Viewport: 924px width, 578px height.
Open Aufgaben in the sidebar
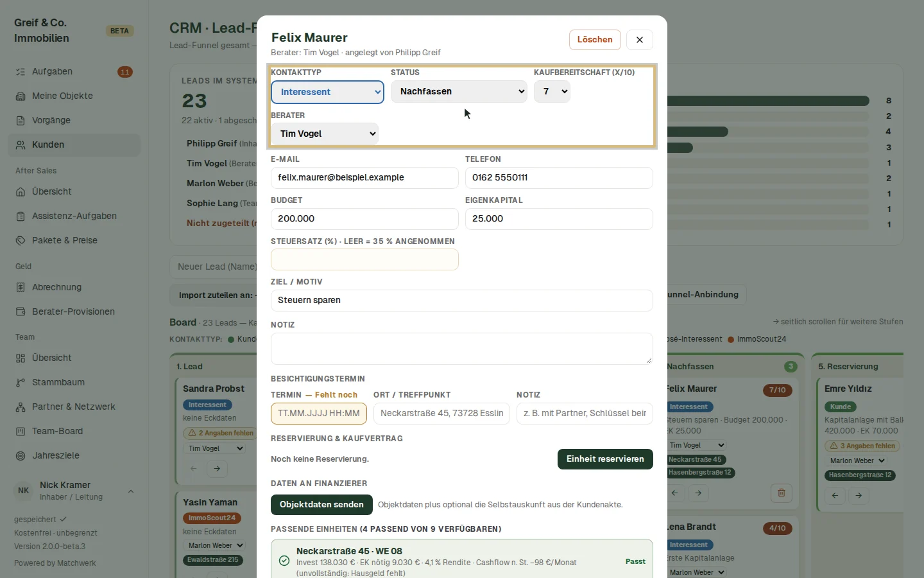tap(74, 72)
